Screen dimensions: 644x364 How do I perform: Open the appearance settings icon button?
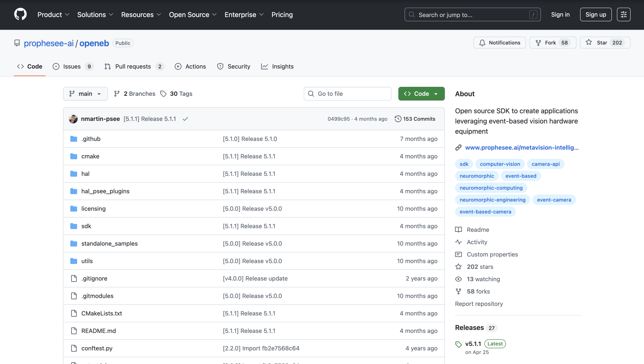pos(624,15)
